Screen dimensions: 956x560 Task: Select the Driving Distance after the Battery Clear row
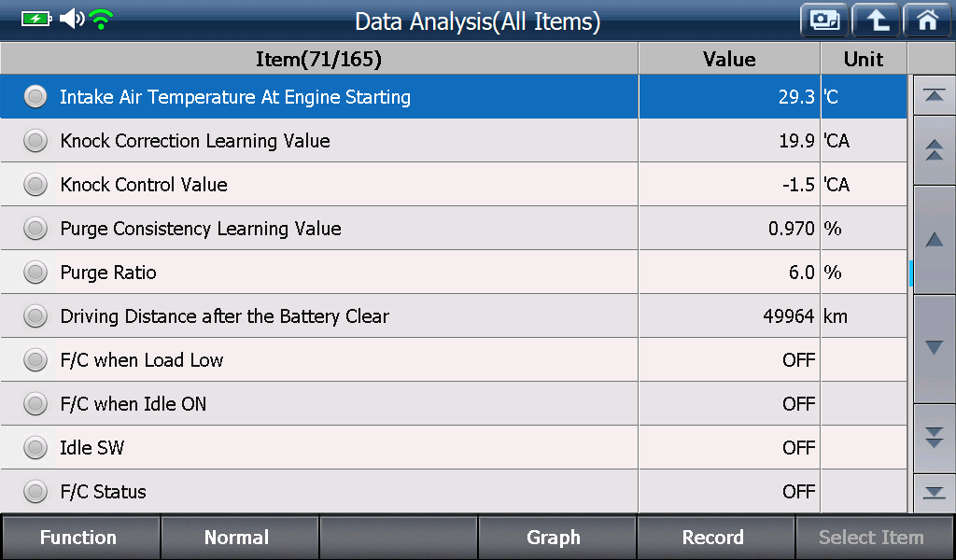453,316
